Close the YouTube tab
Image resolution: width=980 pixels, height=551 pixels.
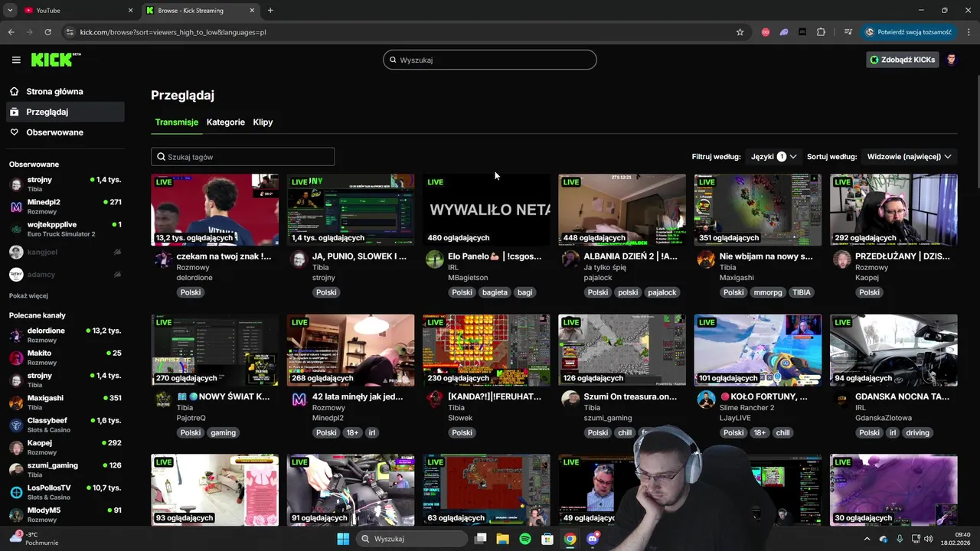pyautogui.click(x=130, y=11)
